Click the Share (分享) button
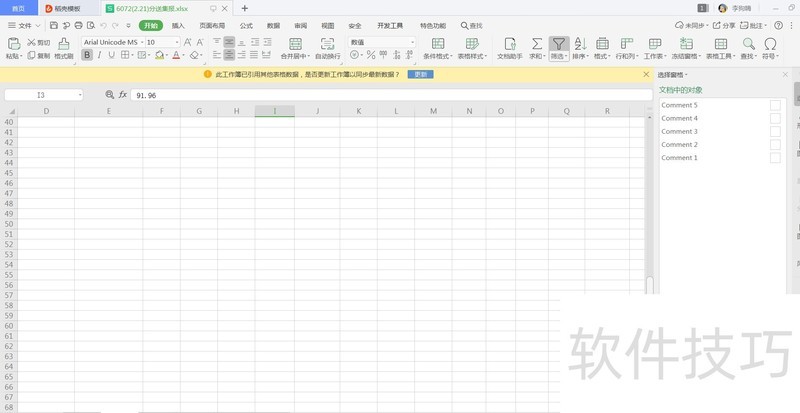 (724, 25)
